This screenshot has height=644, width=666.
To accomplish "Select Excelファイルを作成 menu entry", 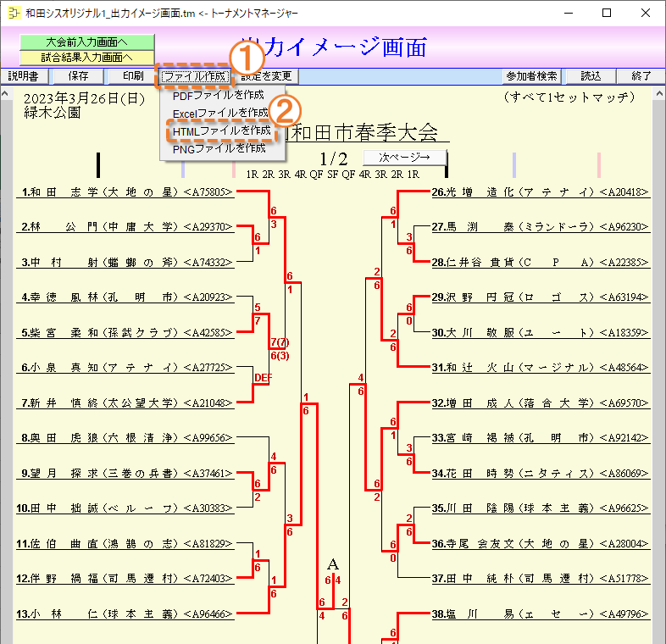I will pos(220,113).
